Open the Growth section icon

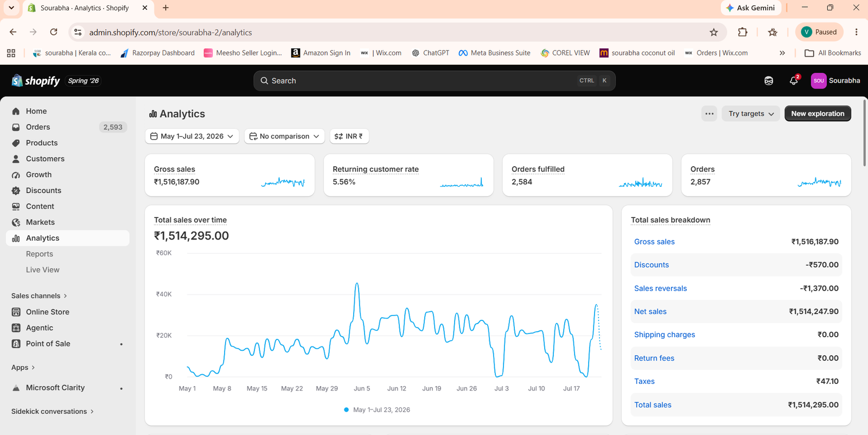coord(16,175)
